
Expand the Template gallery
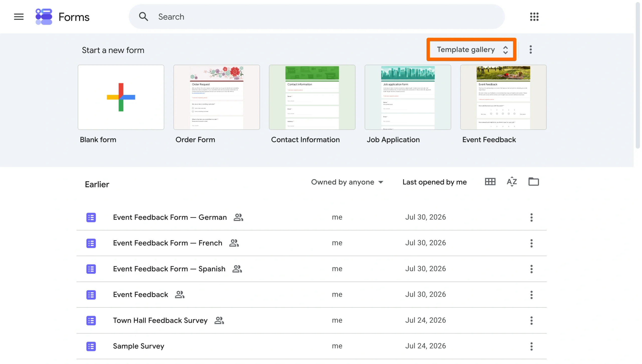click(x=471, y=50)
